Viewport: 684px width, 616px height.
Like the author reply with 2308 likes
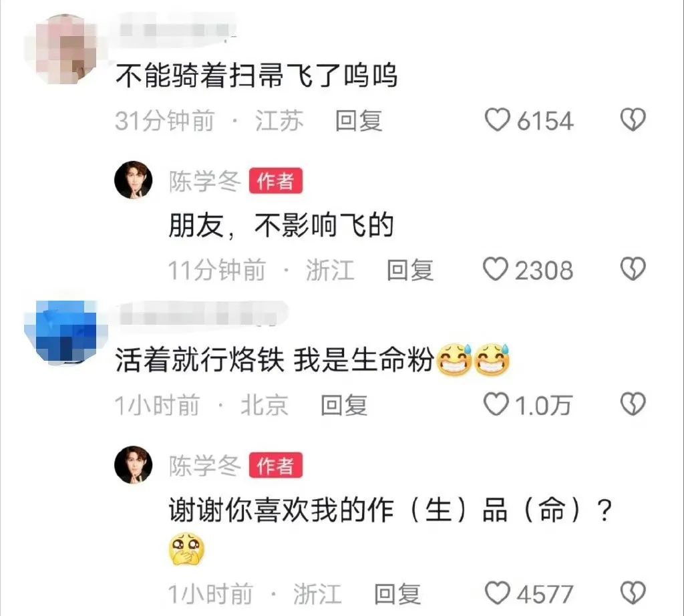tap(495, 269)
